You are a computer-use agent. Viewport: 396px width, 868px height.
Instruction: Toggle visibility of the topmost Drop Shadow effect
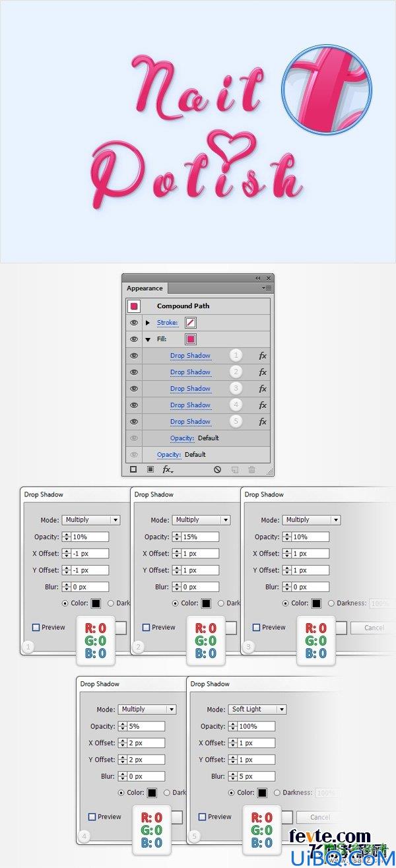134,356
